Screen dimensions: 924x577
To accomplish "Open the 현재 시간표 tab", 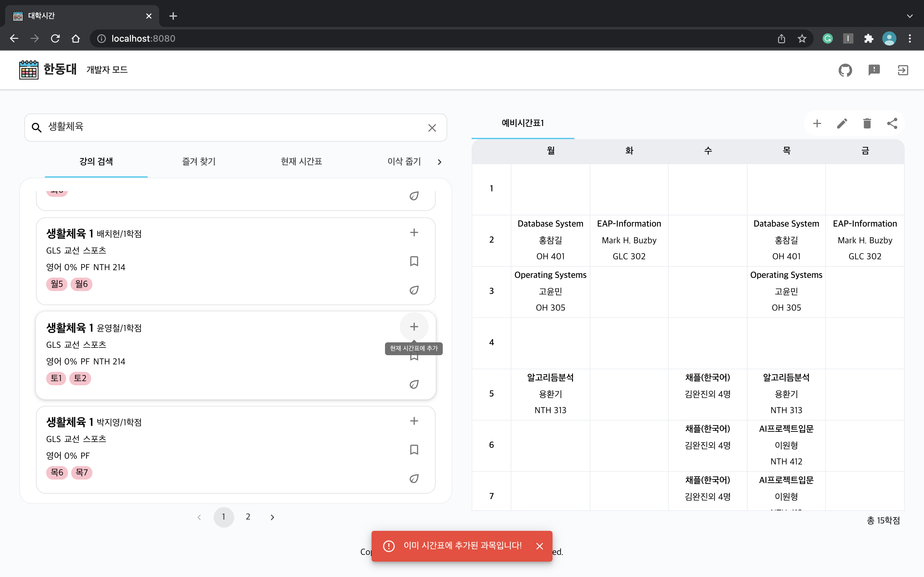I will coord(301,162).
